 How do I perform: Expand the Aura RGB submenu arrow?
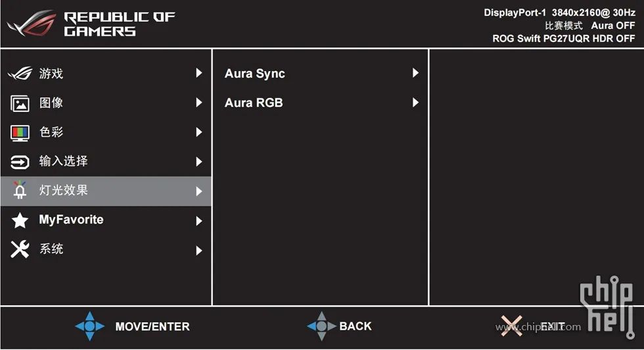point(415,103)
